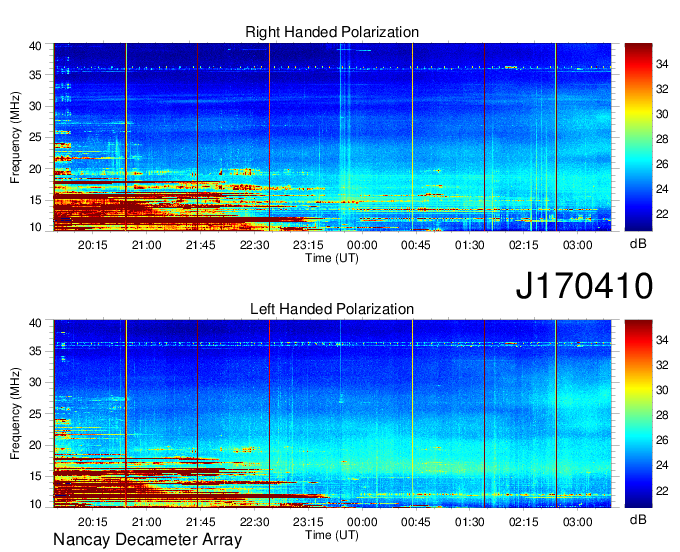Click the 21:00 time tick under Right Handed plot
This screenshot has width=680, height=552.
point(147,245)
